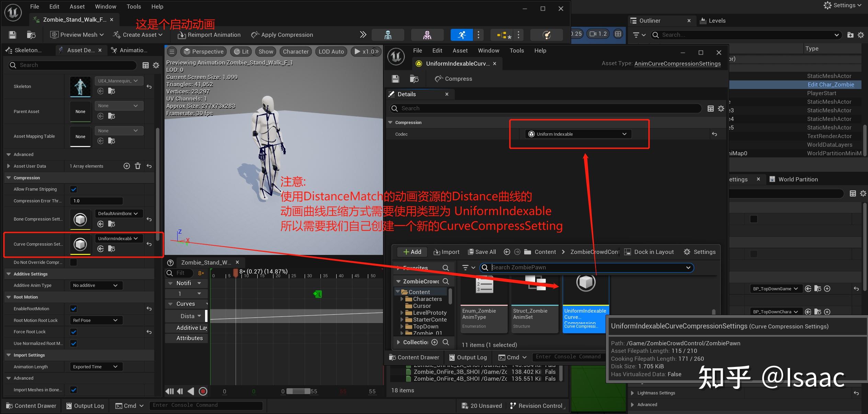Screen dimensions: 868x414
Task: Toggle the EnableRootMotion checkbox
Action: 73,309
